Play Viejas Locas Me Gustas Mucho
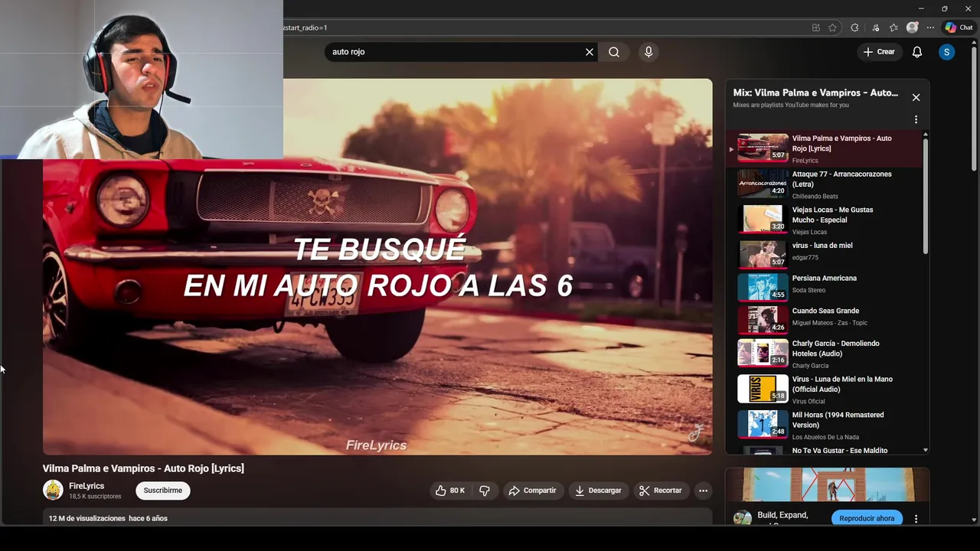This screenshot has height=551, width=980. coord(825,220)
